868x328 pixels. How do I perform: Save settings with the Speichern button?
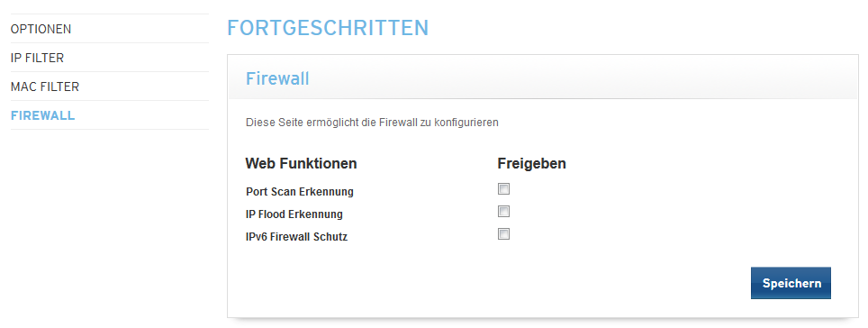[791, 283]
